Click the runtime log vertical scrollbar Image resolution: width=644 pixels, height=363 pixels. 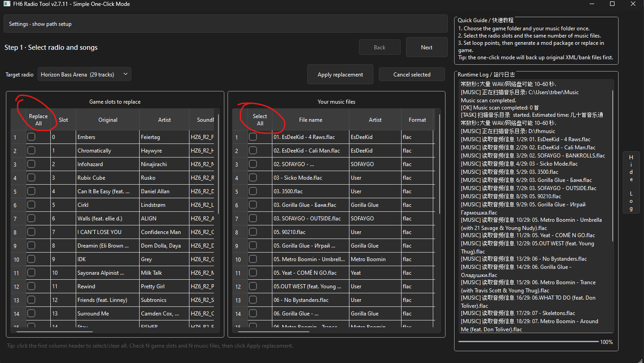pyautogui.click(x=613, y=165)
